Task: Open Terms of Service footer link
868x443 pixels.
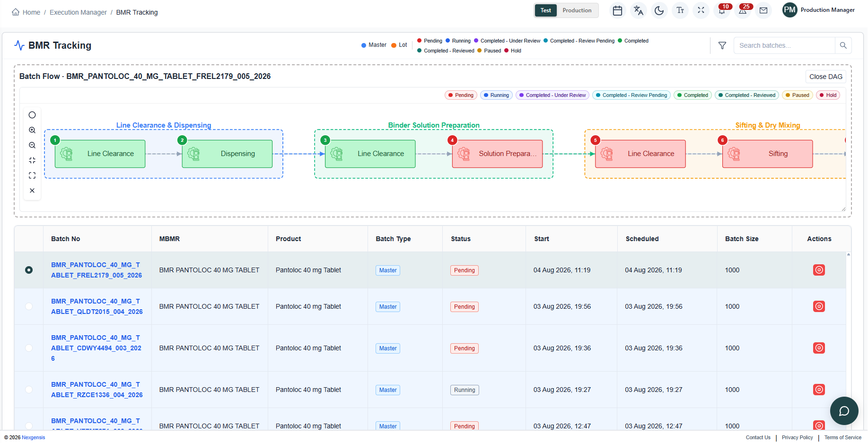Action: tap(842, 437)
